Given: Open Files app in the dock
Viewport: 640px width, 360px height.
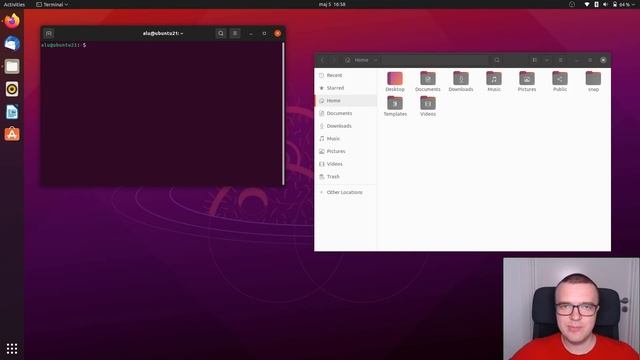Looking at the screenshot, I should click(x=12, y=66).
